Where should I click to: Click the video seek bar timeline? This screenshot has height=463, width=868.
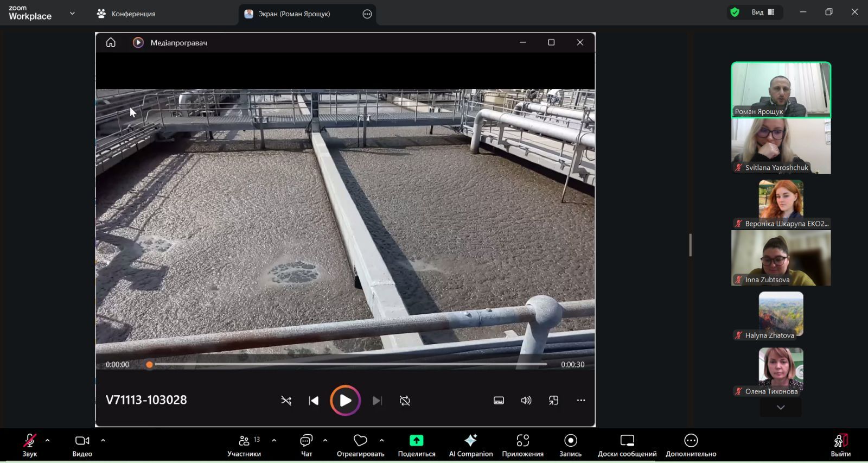(x=347, y=365)
